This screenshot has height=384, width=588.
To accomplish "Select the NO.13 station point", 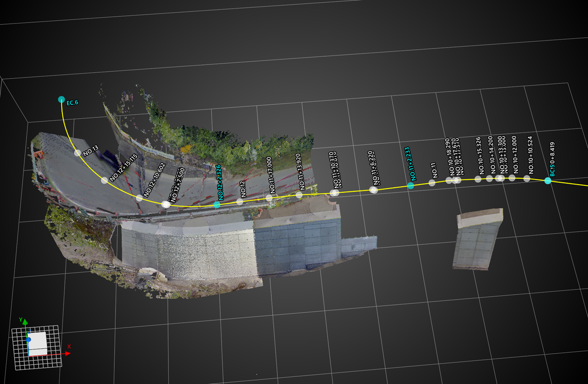I will pos(77,153).
